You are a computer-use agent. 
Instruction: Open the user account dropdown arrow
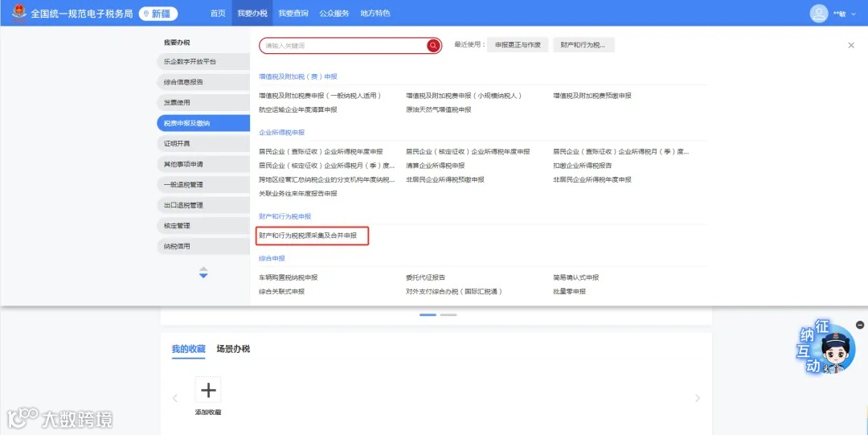coord(853,14)
